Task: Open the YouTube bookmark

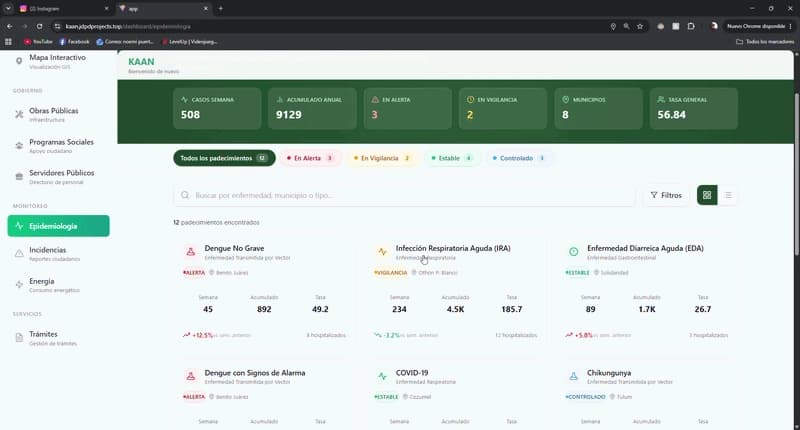Action: pyautogui.click(x=38, y=42)
